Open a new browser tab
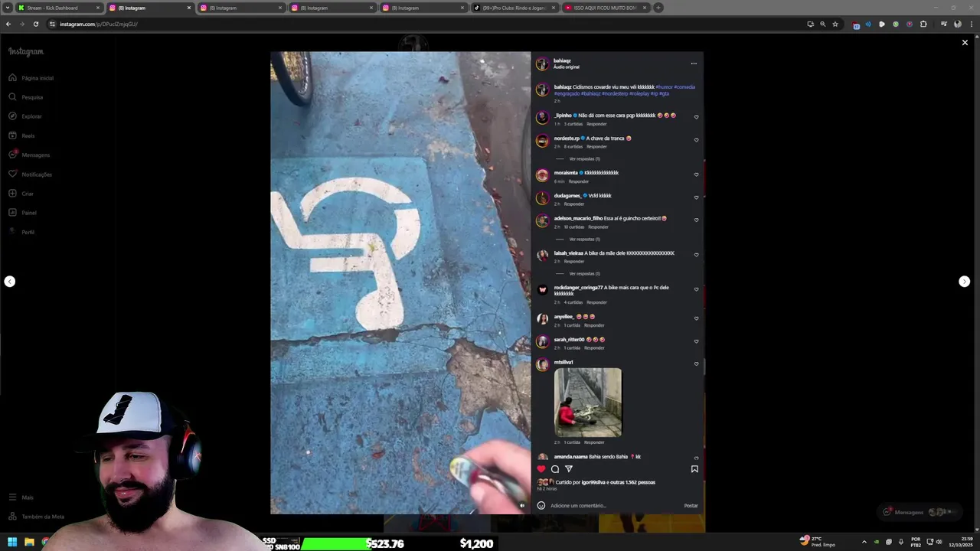The image size is (980, 551). pyautogui.click(x=658, y=8)
